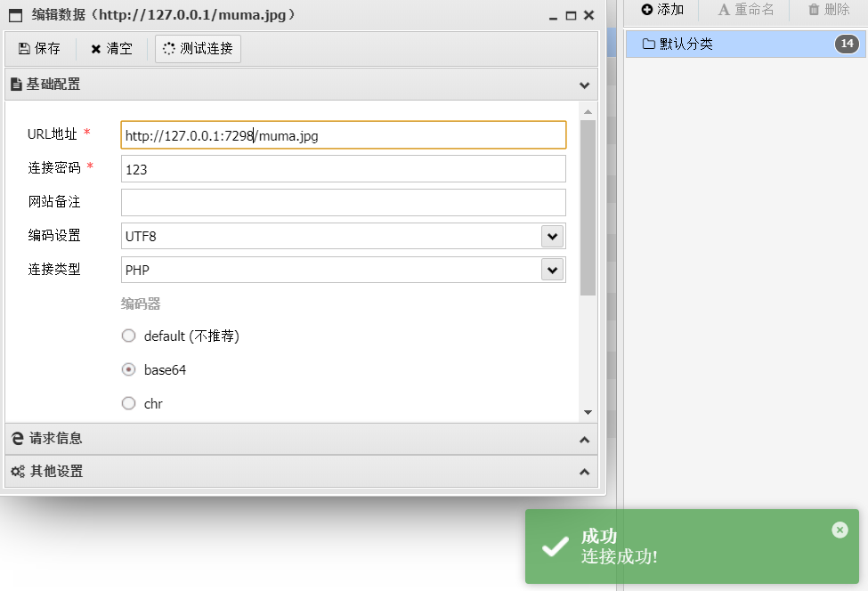Screen dimensions: 868x591
Task: Maximize the 编辑数据 dialog
Action: [571, 15]
